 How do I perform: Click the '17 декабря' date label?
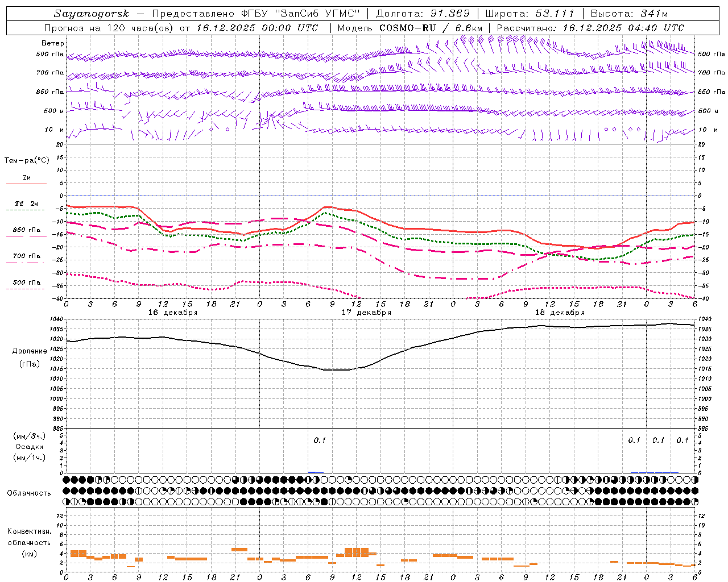(366, 313)
